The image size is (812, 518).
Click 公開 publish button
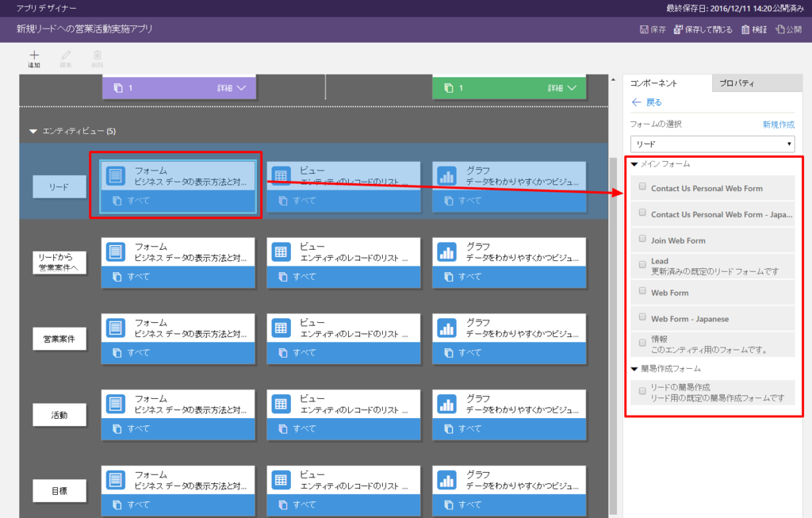pos(789,29)
